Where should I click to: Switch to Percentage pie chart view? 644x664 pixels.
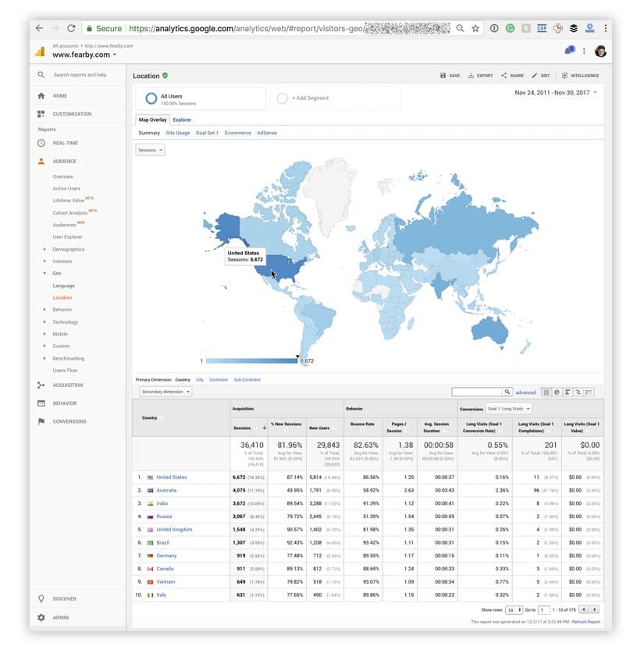click(x=557, y=392)
